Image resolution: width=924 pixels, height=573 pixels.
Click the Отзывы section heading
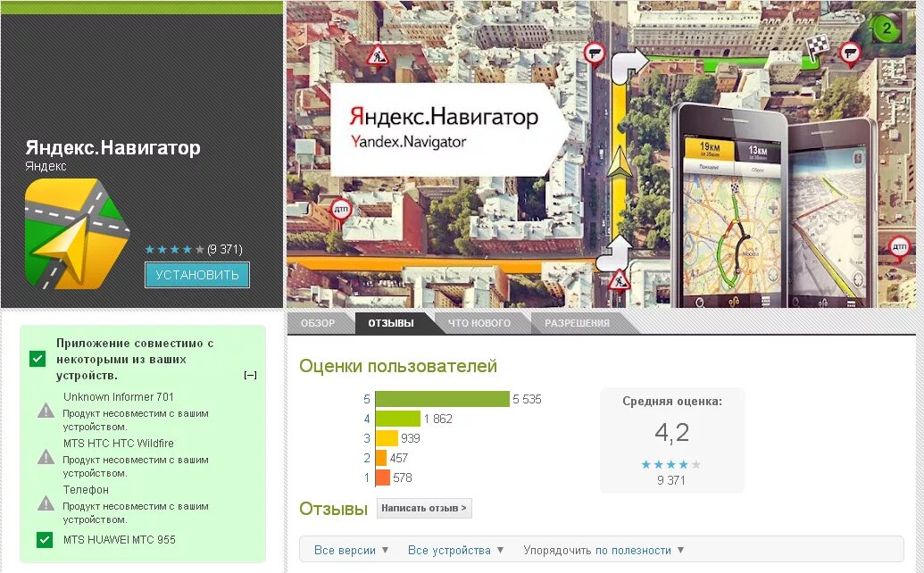pyautogui.click(x=334, y=508)
